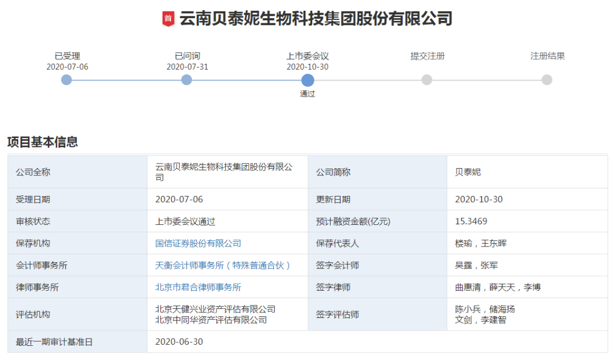Click the 通过 status label under the timeline
This screenshot has height=364, width=614.
click(308, 94)
